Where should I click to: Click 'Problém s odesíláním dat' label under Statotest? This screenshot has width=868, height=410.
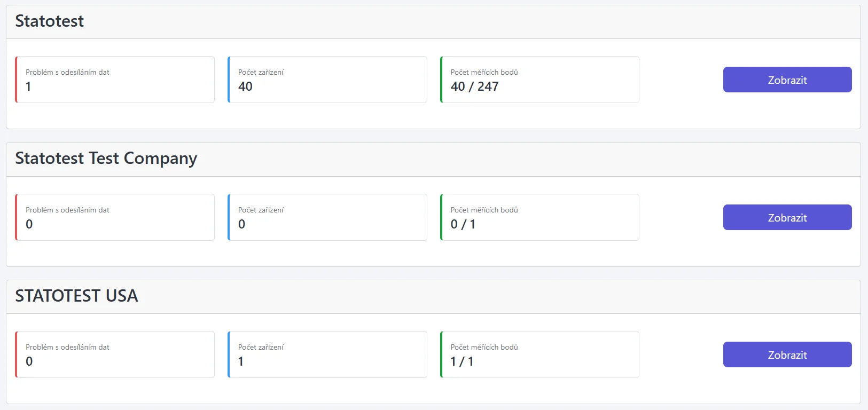tap(67, 72)
